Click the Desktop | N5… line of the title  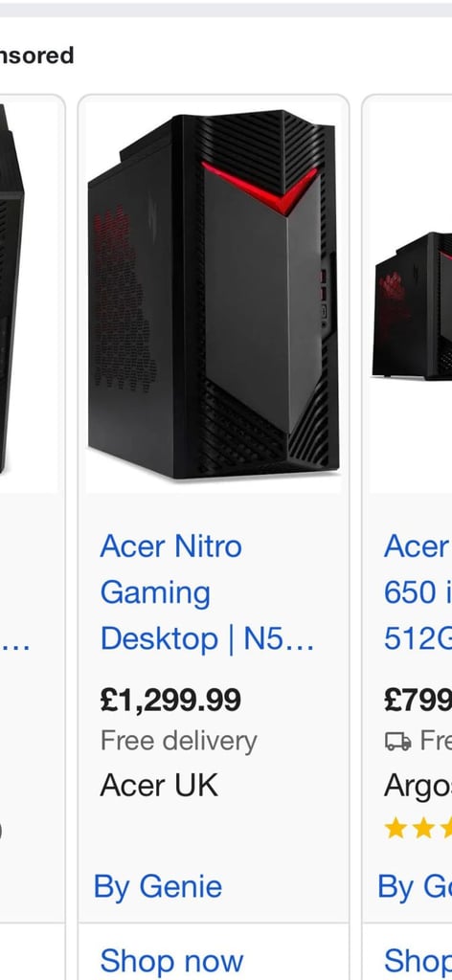pyautogui.click(x=207, y=638)
